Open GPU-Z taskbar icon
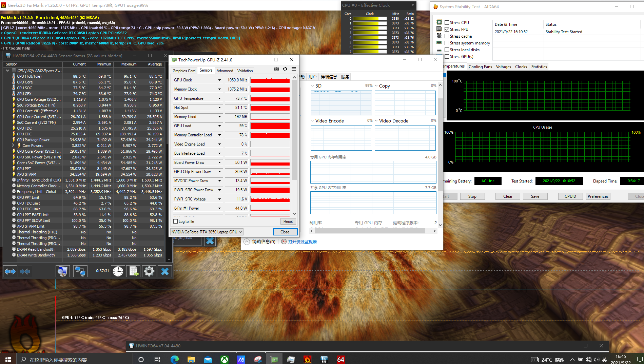Screen dimensions: 644x364 click(x=274, y=359)
